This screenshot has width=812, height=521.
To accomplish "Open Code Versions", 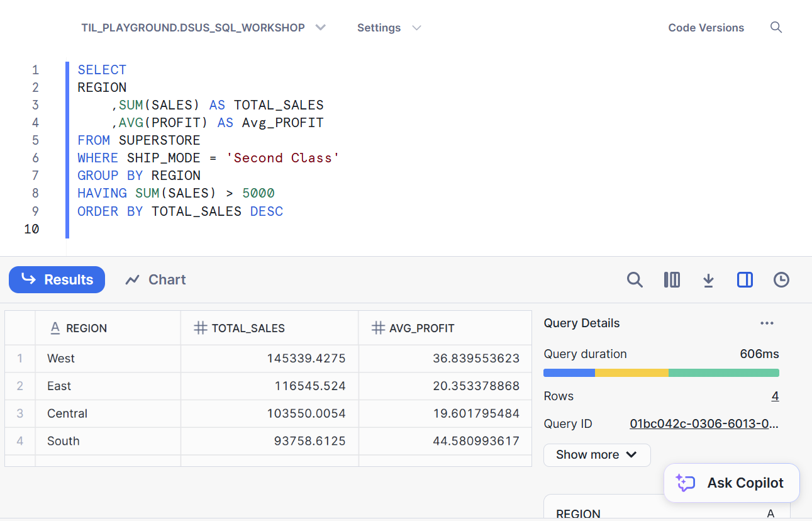I will 706,28.
